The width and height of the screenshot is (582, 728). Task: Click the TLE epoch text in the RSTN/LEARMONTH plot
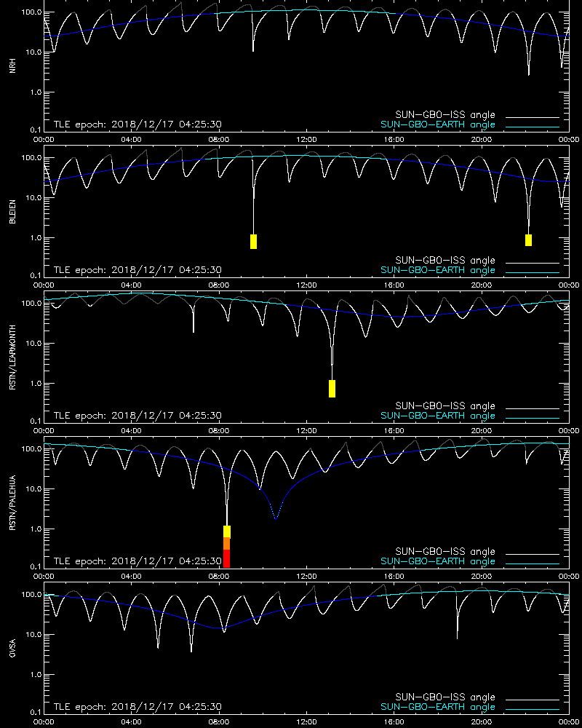137,416
